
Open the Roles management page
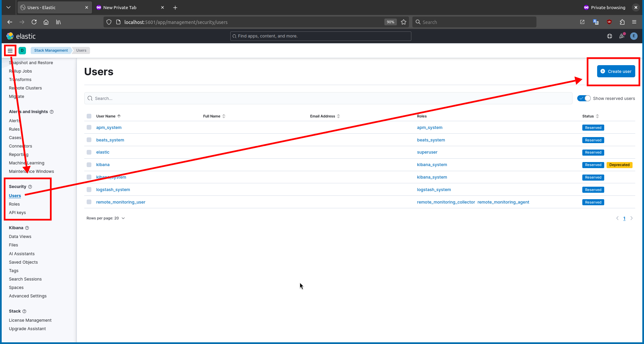[14, 204]
